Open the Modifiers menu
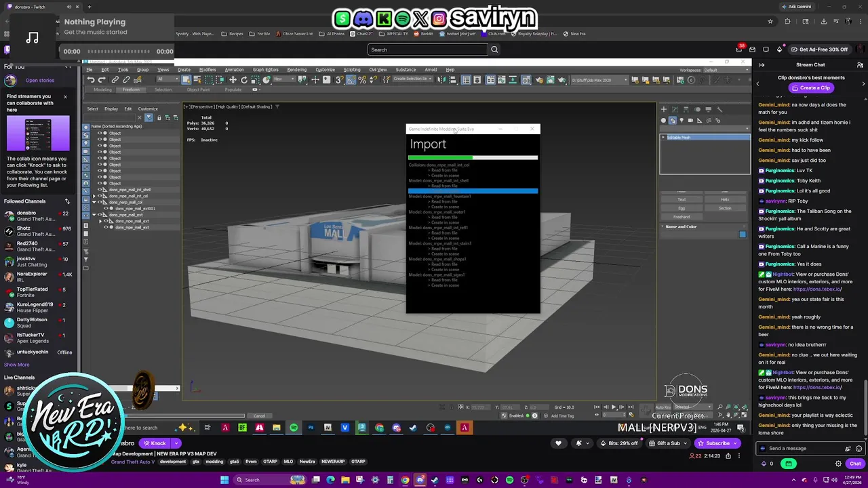Image resolution: width=868 pixels, height=488 pixels. pyautogui.click(x=208, y=70)
